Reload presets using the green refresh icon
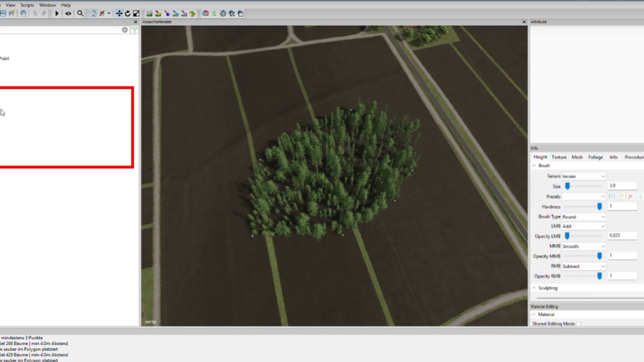The height and width of the screenshot is (362, 644). (639, 197)
